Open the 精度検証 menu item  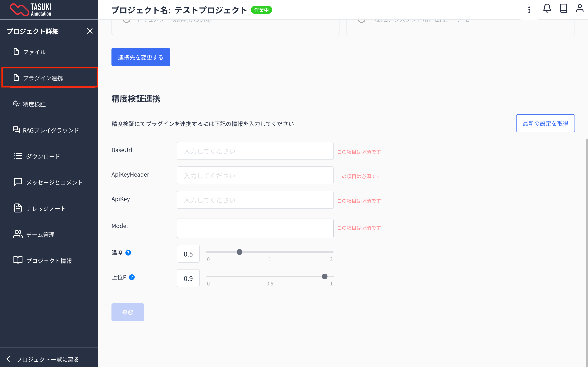34,104
